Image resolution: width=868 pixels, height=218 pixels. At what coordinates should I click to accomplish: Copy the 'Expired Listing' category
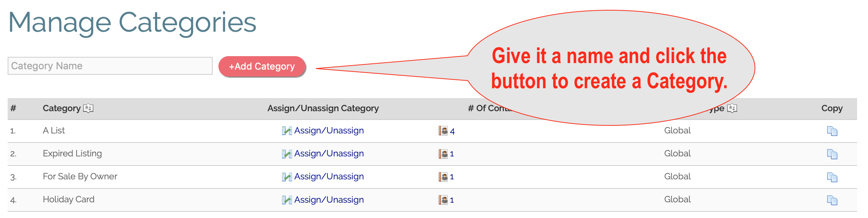[833, 153]
